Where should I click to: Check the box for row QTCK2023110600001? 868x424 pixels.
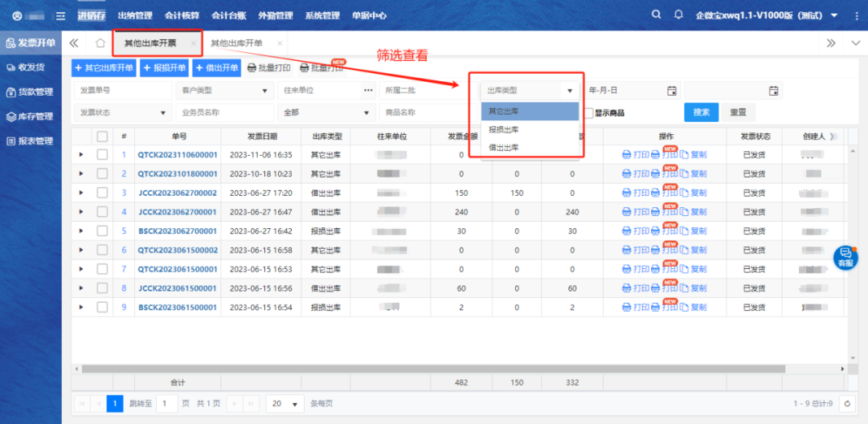tap(102, 155)
